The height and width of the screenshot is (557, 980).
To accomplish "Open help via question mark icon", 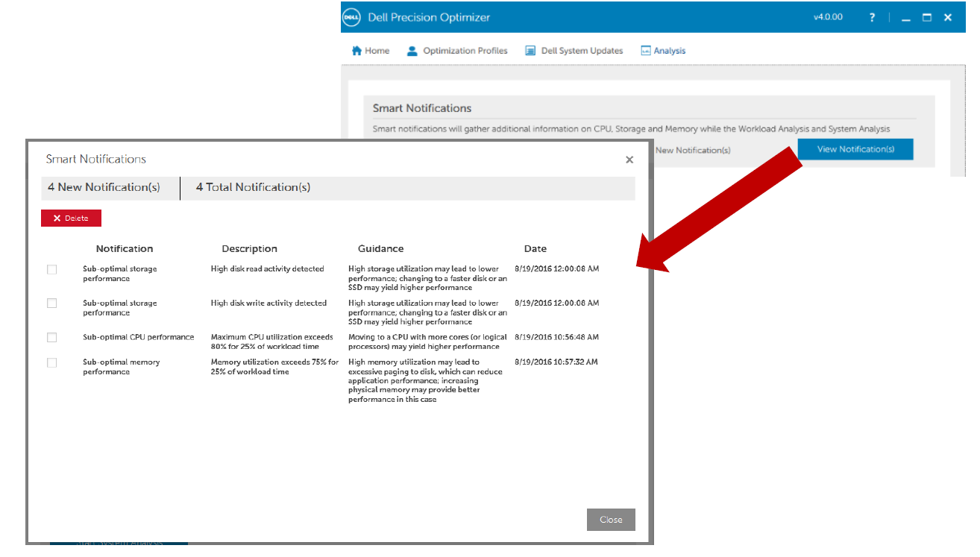I will [x=873, y=17].
